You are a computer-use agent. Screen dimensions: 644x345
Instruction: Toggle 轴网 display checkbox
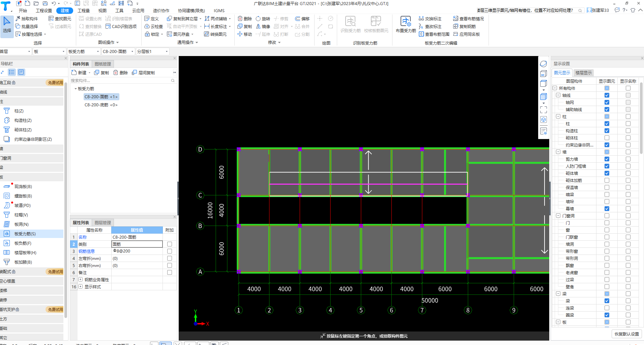point(607,102)
